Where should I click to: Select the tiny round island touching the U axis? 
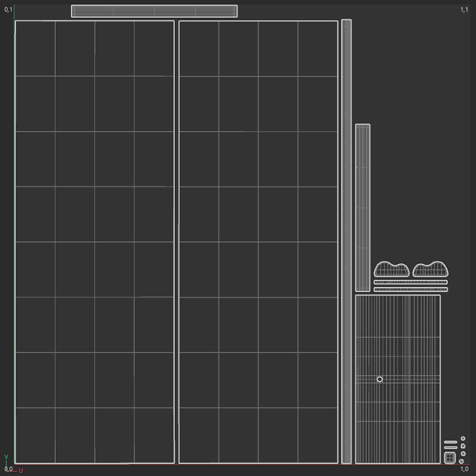point(462,462)
